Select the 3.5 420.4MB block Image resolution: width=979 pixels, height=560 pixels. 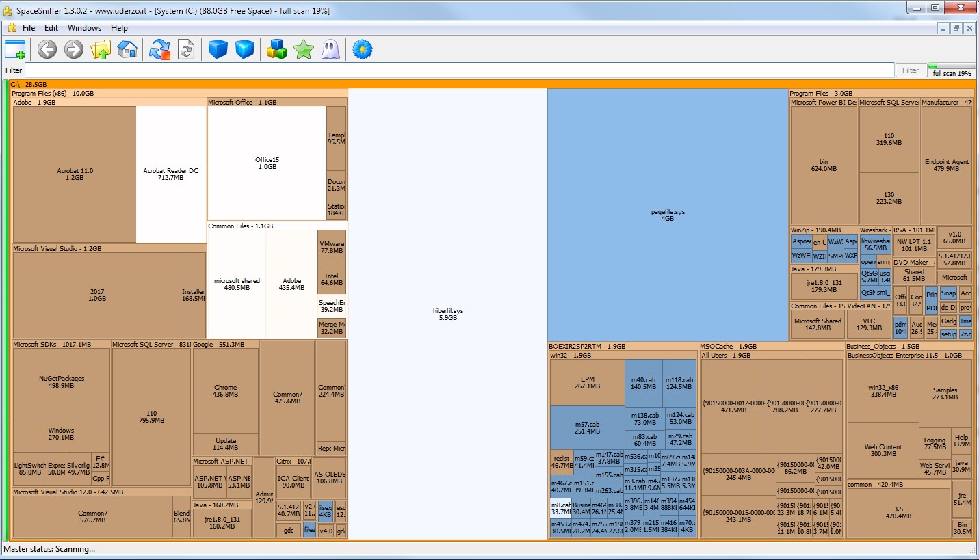pos(898,513)
